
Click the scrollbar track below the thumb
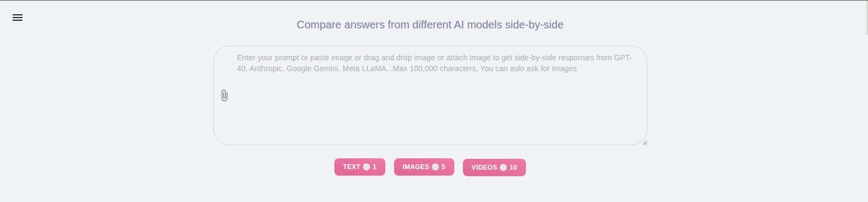pos(866,122)
